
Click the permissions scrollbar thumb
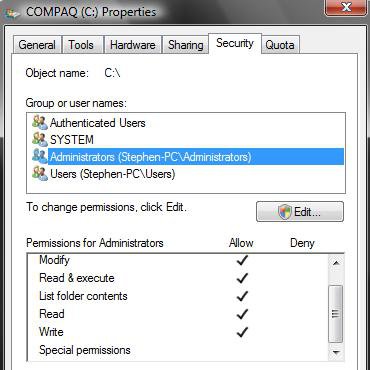point(336,314)
